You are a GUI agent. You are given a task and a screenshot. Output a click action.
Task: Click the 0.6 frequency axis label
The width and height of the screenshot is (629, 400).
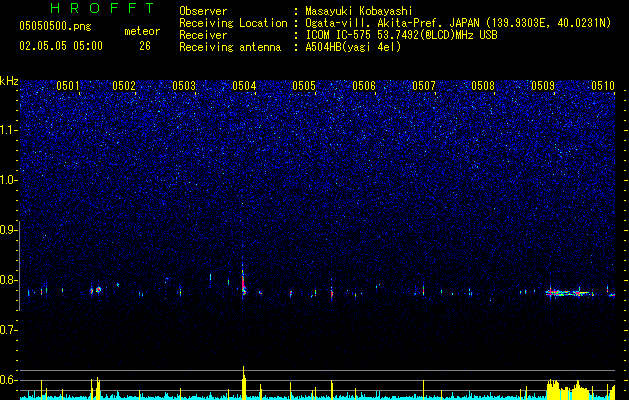point(9,380)
